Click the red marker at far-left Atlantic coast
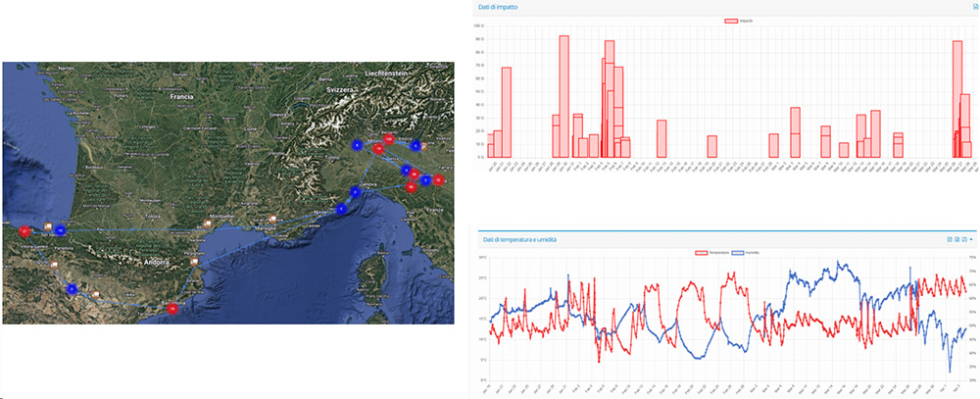980x399 pixels. [x=24, y=231]
